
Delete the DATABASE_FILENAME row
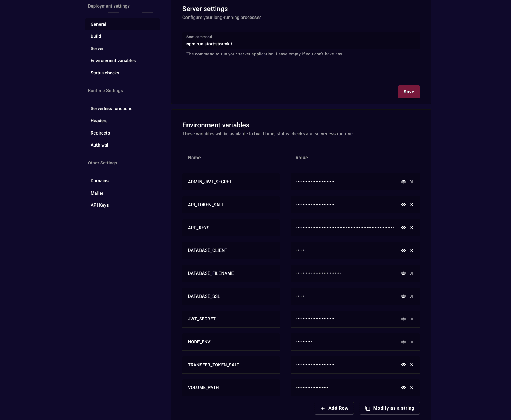tap(412, 273)
